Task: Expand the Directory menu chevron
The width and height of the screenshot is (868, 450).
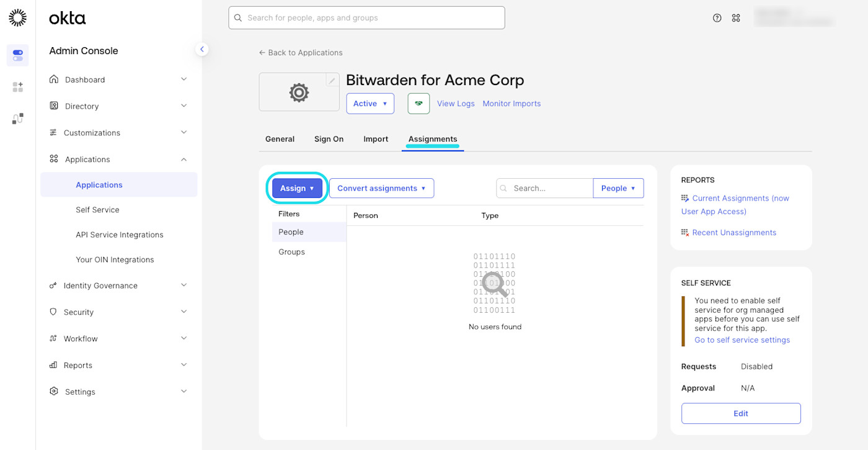Action: coord(184,106)
